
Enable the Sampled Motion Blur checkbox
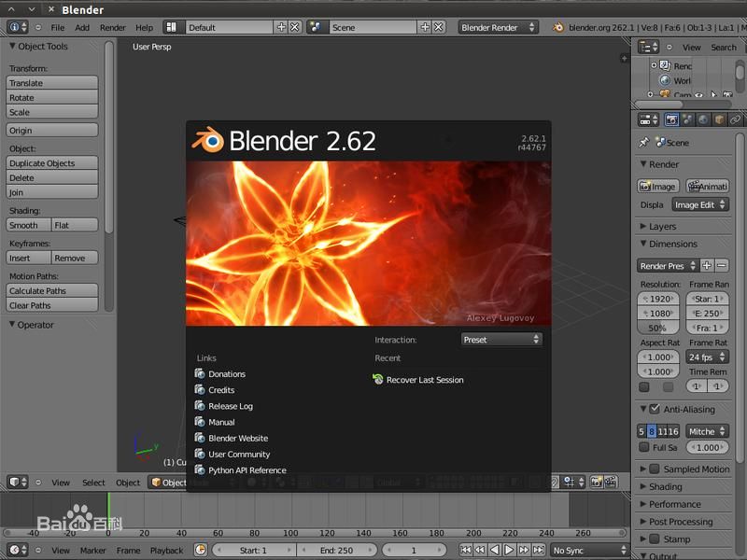pos(655,469)
